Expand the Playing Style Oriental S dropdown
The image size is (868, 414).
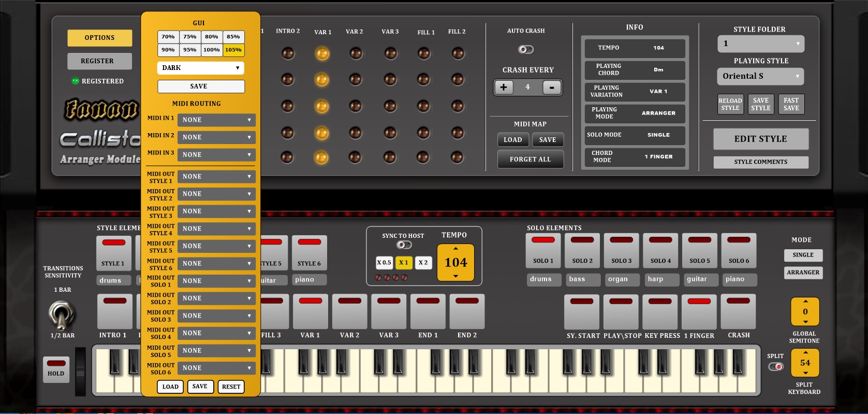click(760, 76)
